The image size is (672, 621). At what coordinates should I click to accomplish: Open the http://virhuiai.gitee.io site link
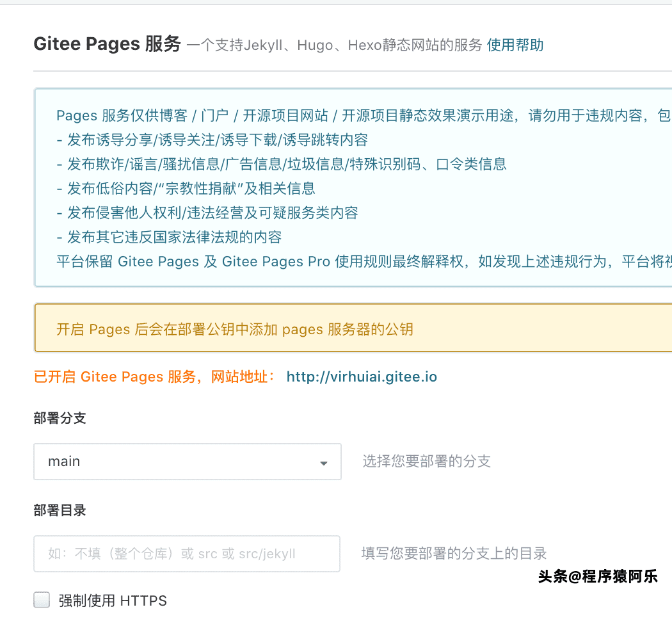tap(362, 376)
